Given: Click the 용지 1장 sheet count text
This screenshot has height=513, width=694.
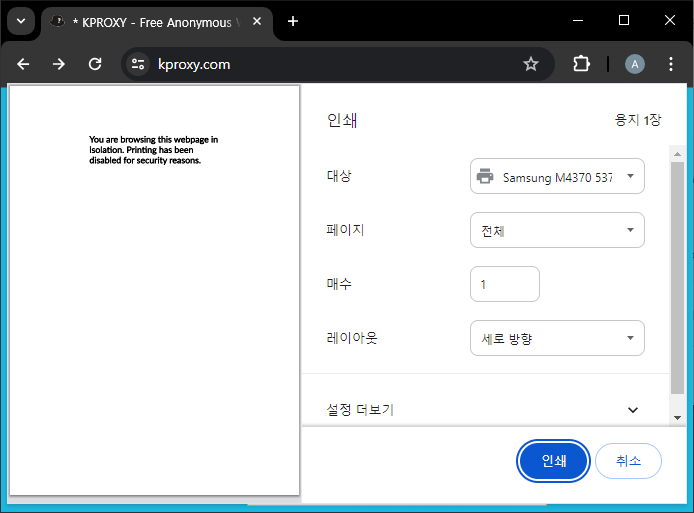Looking at the screenshot, I should point(637,120).
